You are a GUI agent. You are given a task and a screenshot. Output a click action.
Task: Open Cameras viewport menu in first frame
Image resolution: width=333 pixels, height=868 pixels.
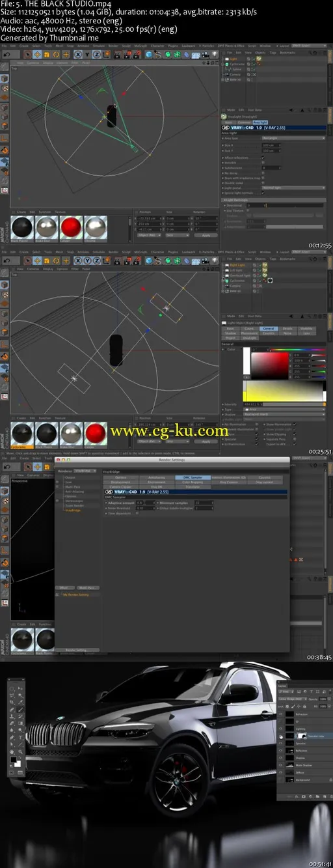(x=33, y=63)
